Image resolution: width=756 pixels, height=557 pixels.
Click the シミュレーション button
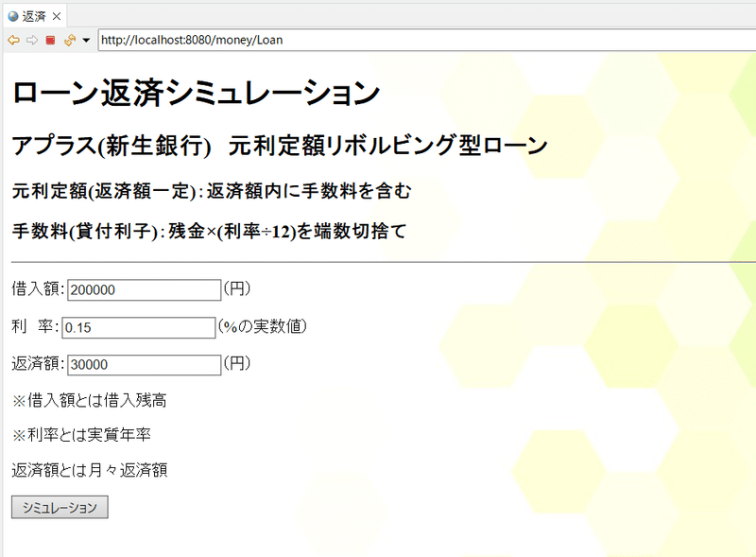(60, 507)
